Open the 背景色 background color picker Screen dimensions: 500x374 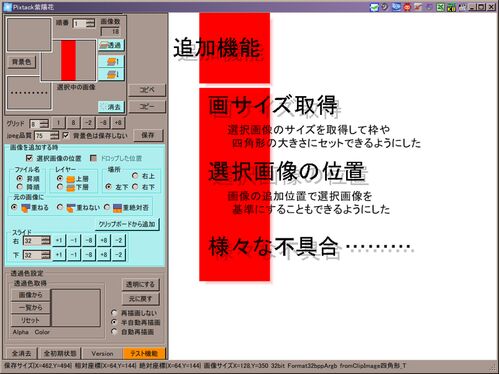21,62
